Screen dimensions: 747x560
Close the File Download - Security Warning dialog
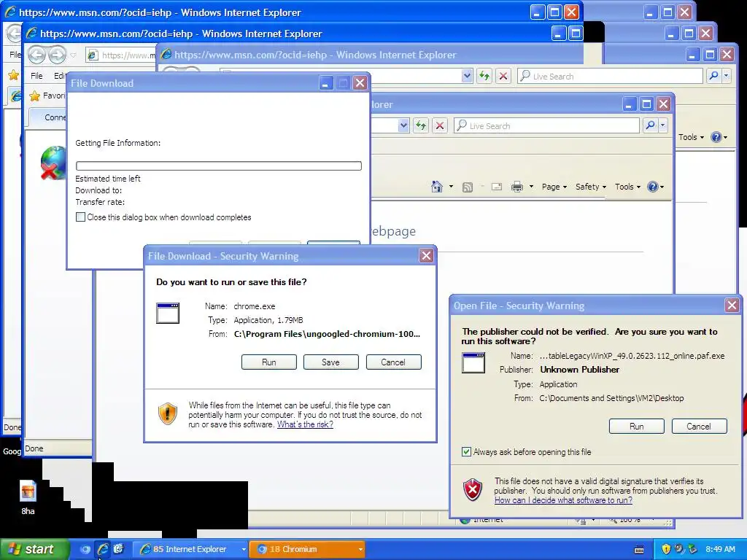(426, 256)
